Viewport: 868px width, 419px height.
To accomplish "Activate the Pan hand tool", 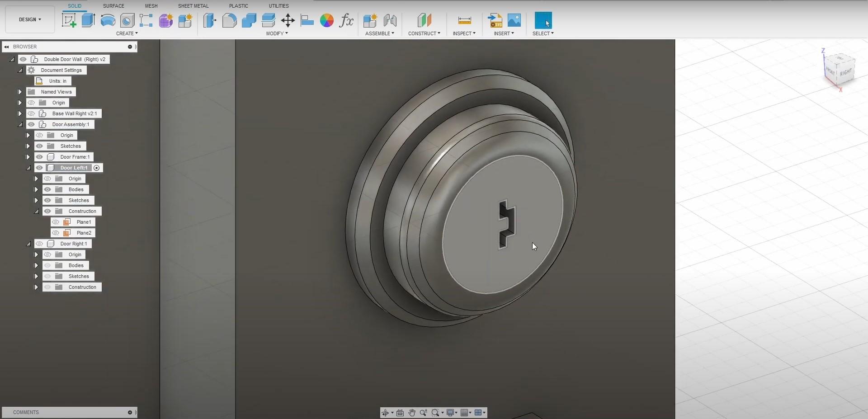I will click(412, 413).
